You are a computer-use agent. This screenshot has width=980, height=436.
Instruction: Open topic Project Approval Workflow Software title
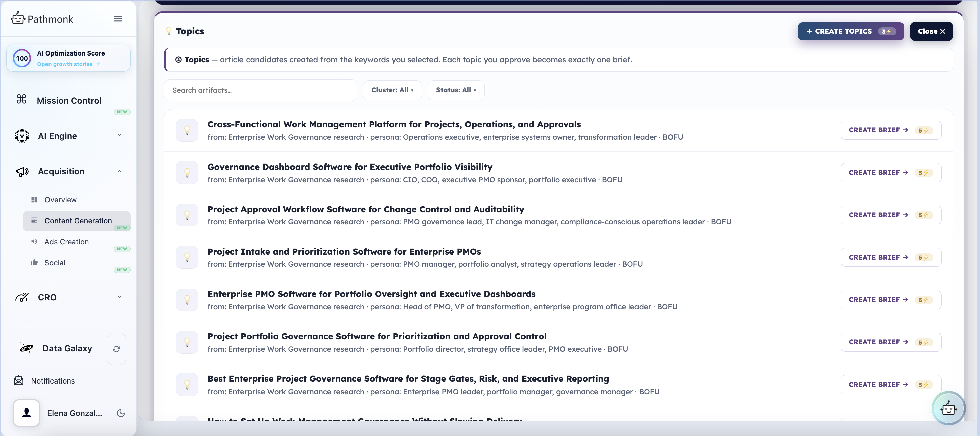tap(366, 209)
